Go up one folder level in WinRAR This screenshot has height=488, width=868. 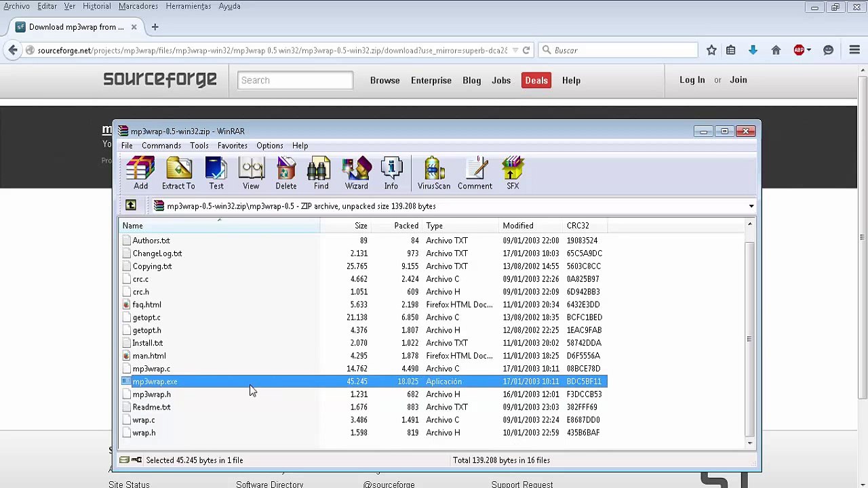[131, 205]
